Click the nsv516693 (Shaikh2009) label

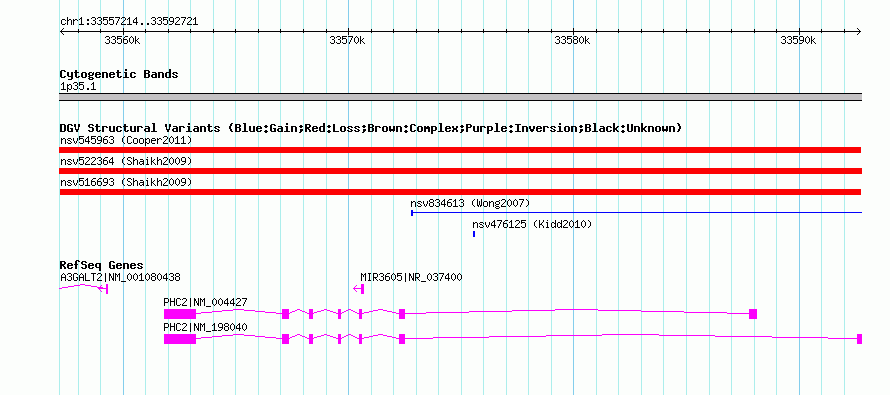point(126,182)
